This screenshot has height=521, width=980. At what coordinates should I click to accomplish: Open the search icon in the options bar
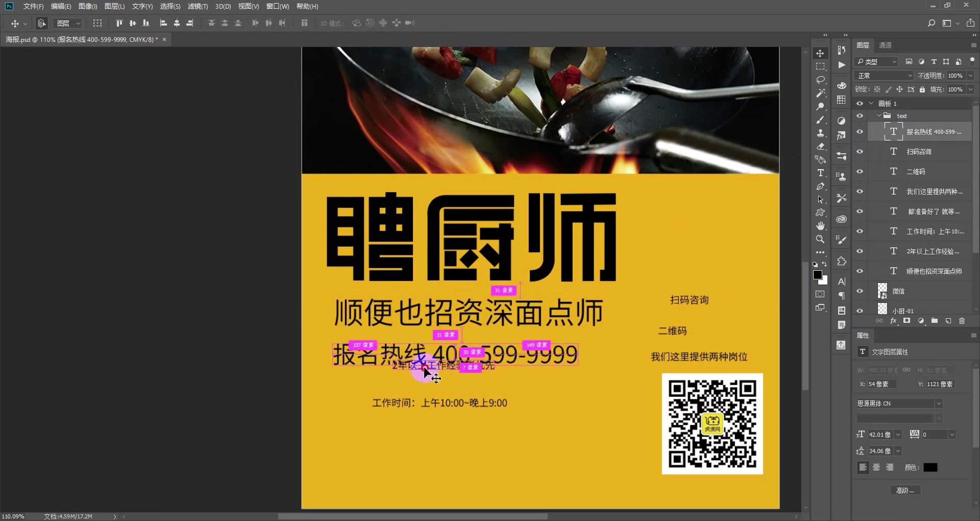(932, 23)
